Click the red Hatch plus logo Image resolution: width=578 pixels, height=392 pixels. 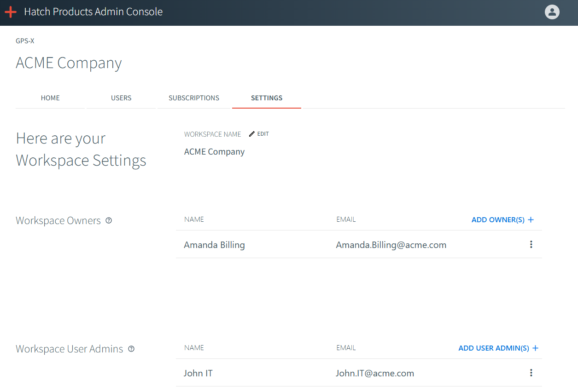pyautogui.click(x=10, y=12)
